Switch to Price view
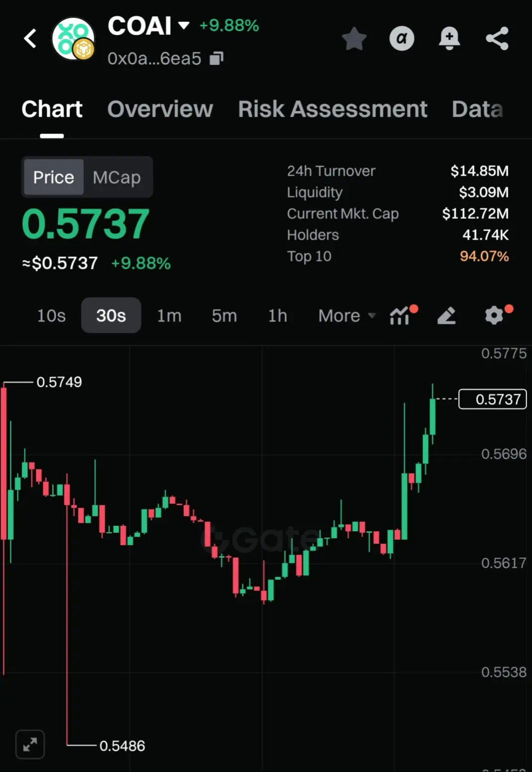532x772 pixels. click(54, 177)
